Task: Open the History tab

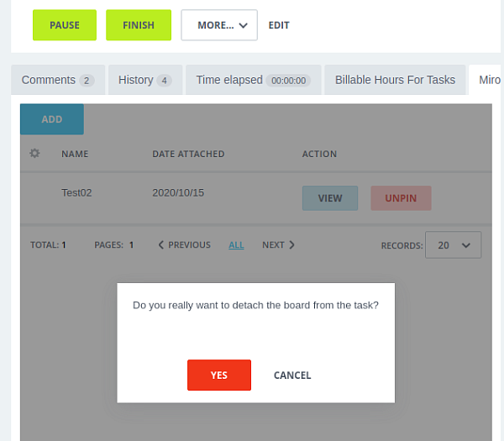Action: (145, 80)
